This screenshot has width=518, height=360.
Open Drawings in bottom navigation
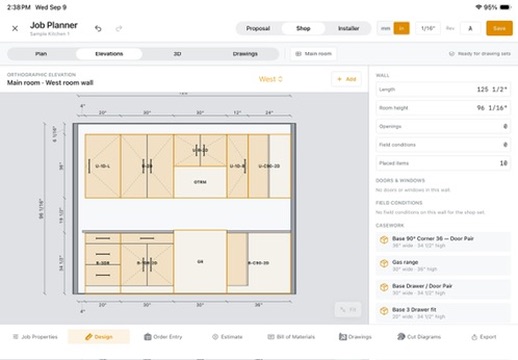[x=355, y=337]
